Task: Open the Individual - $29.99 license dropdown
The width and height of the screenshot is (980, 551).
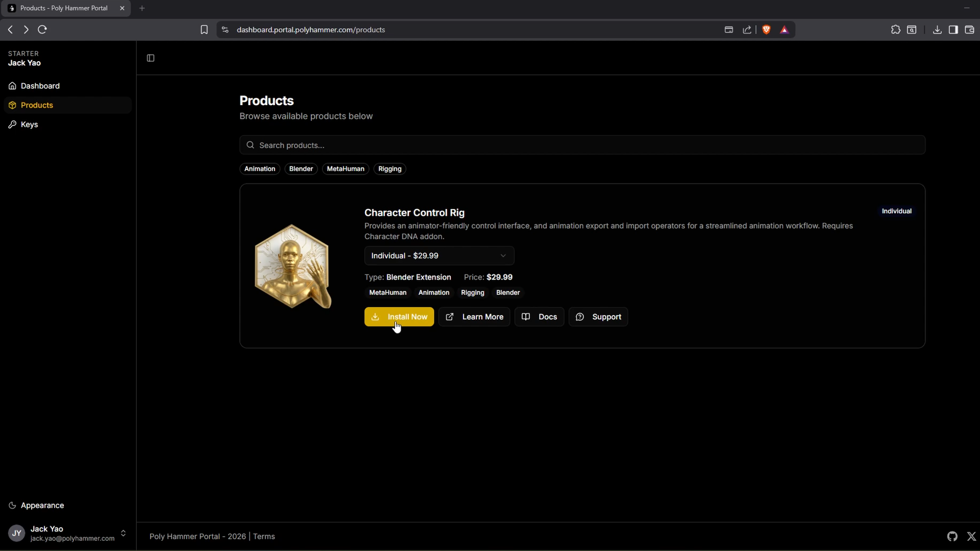Action: [x=439, y=256]
